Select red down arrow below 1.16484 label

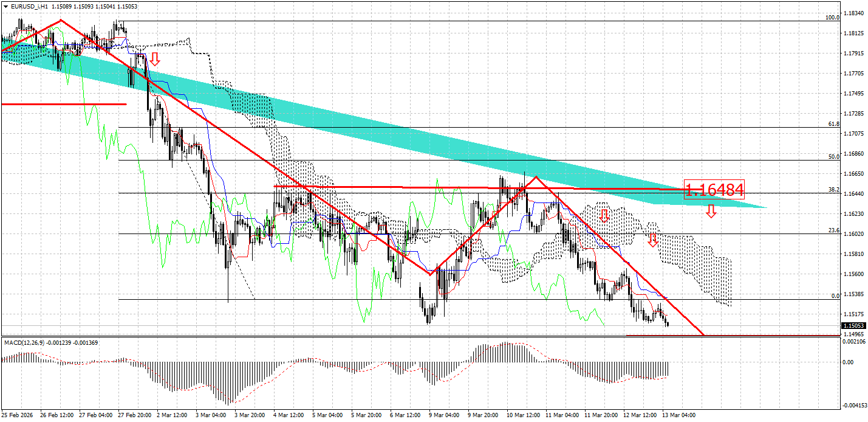[x=711, y=211]
